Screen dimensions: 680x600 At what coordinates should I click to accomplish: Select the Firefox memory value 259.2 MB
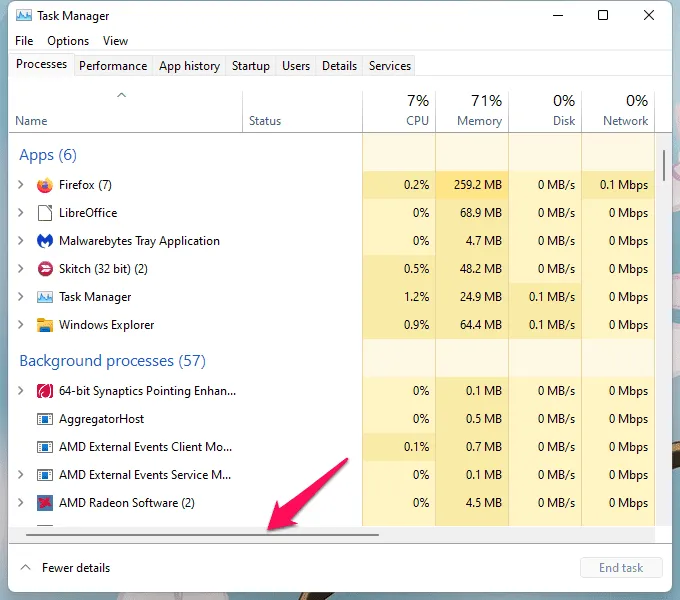477,185
